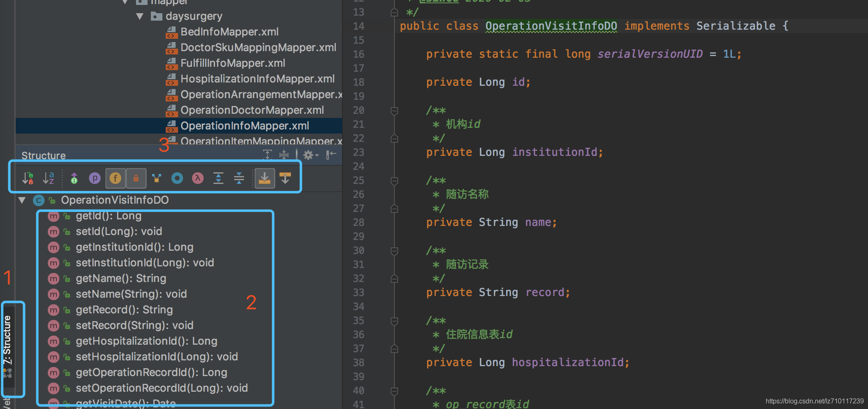
Task: Select getId(): Long method
Action: point(108,216)
